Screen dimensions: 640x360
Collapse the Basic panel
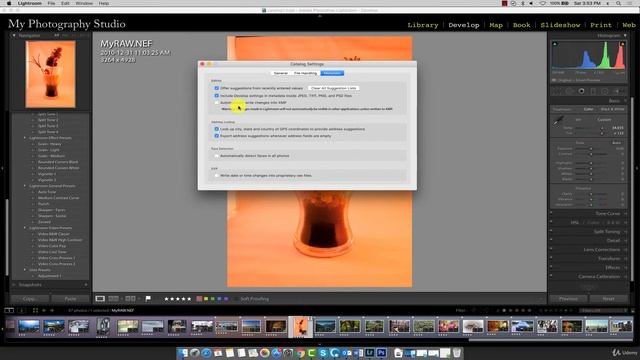pos(625,100)
